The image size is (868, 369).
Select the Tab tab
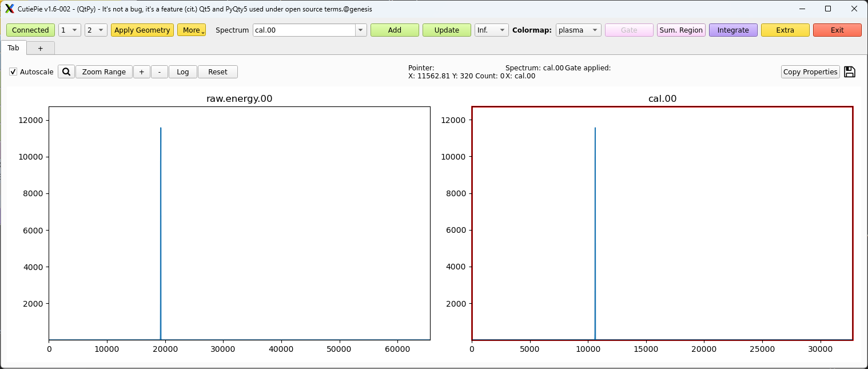(13, 48)
